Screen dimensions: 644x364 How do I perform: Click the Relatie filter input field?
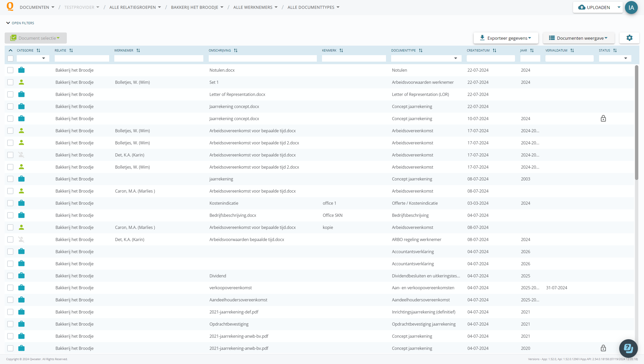[82, 59]
